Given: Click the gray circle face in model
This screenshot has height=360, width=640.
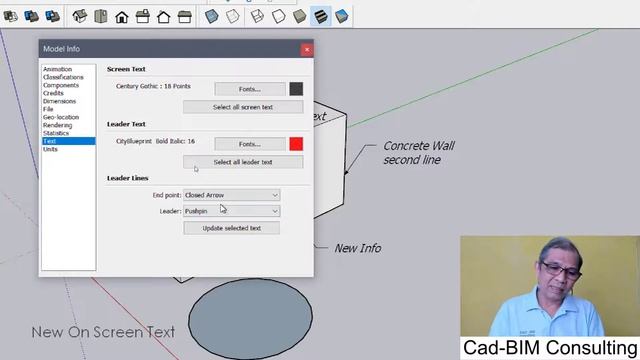Looking at the screenshot, I should 250,319.
